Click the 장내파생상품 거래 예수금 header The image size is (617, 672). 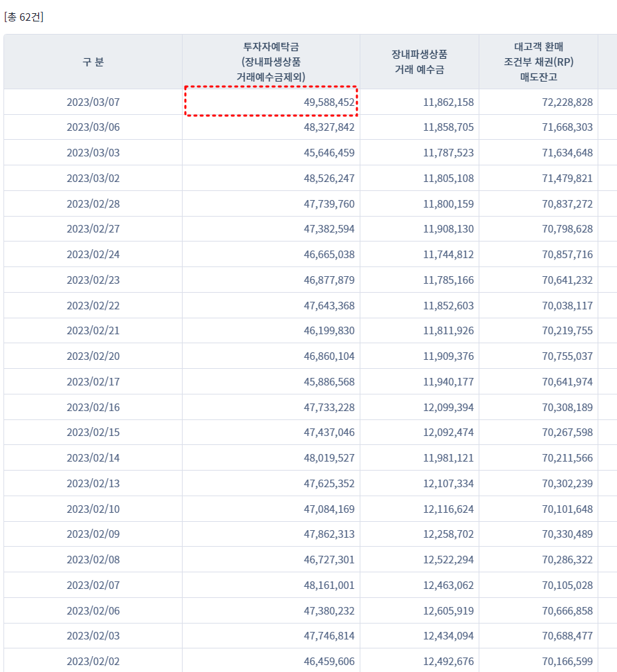pyautogui.click(x=419, y=62)
